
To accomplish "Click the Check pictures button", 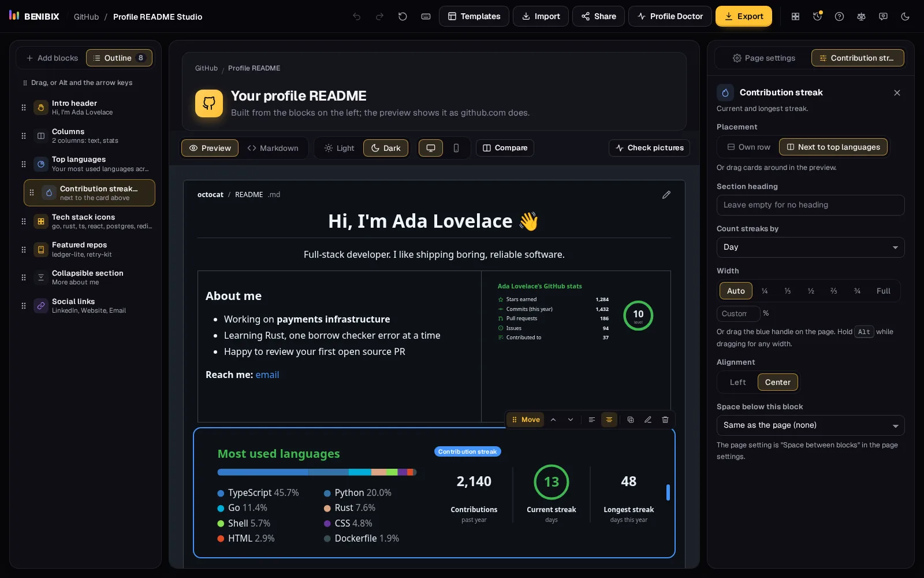I will [649, 148].
